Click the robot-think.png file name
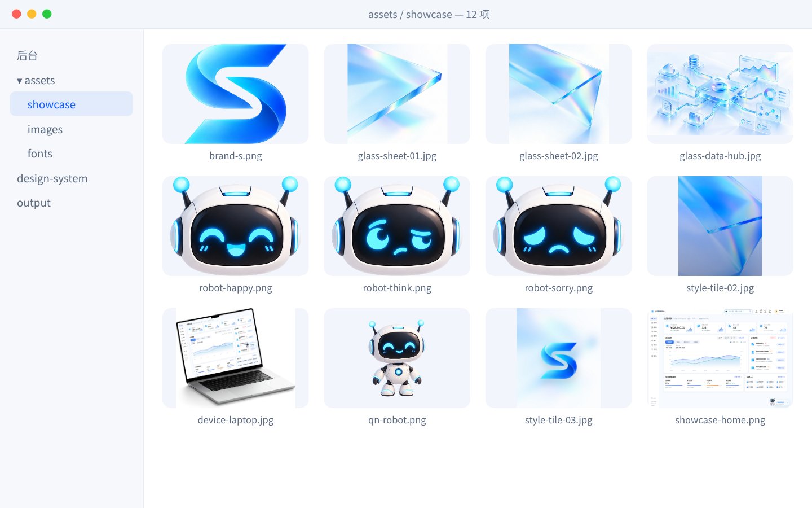Screen dimensions: 812x508 (x=397, y=288)
